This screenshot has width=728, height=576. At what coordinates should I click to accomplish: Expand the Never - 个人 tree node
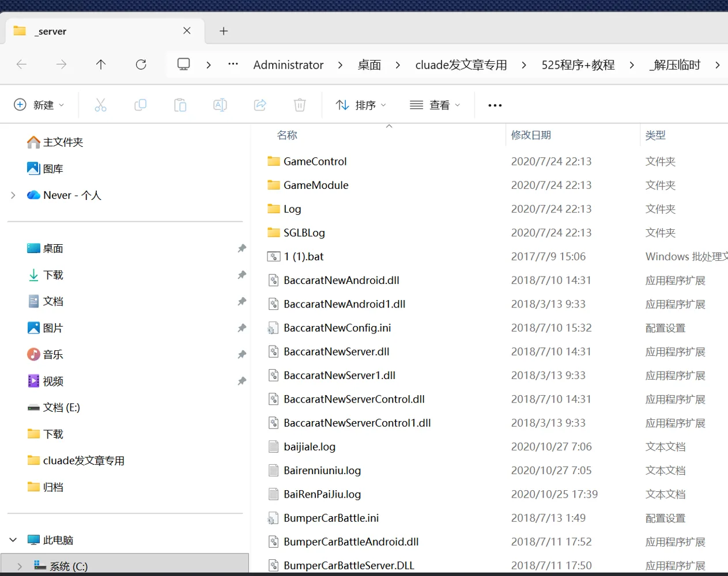(x=13, y=195)
